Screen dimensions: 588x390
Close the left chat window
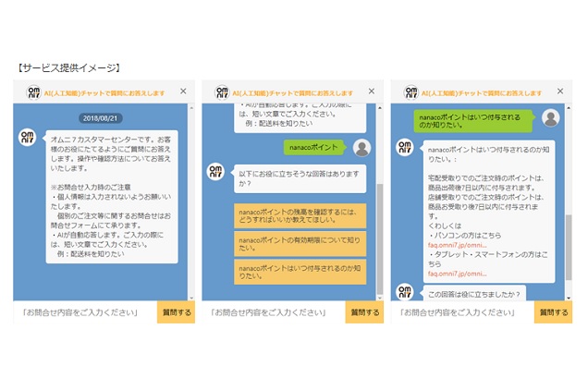click(183, 91)
